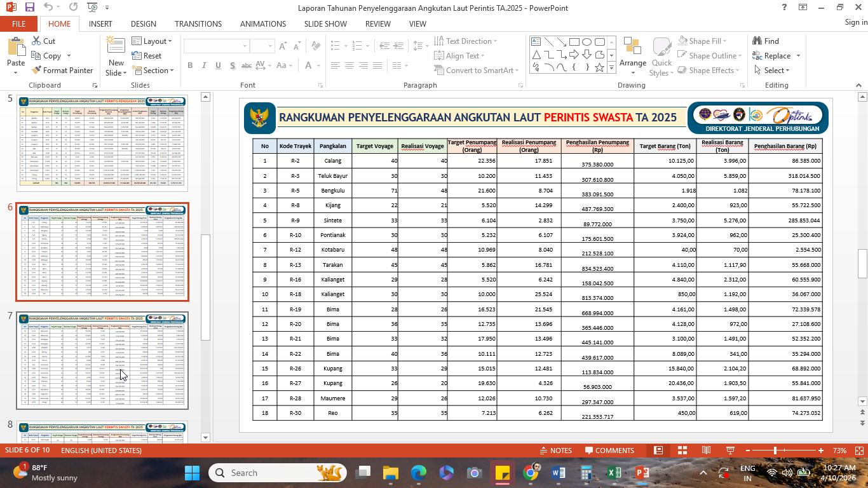Justify the paragraph text
The height and width of the screenshot is (488, 868).
[x=377, y=65]
